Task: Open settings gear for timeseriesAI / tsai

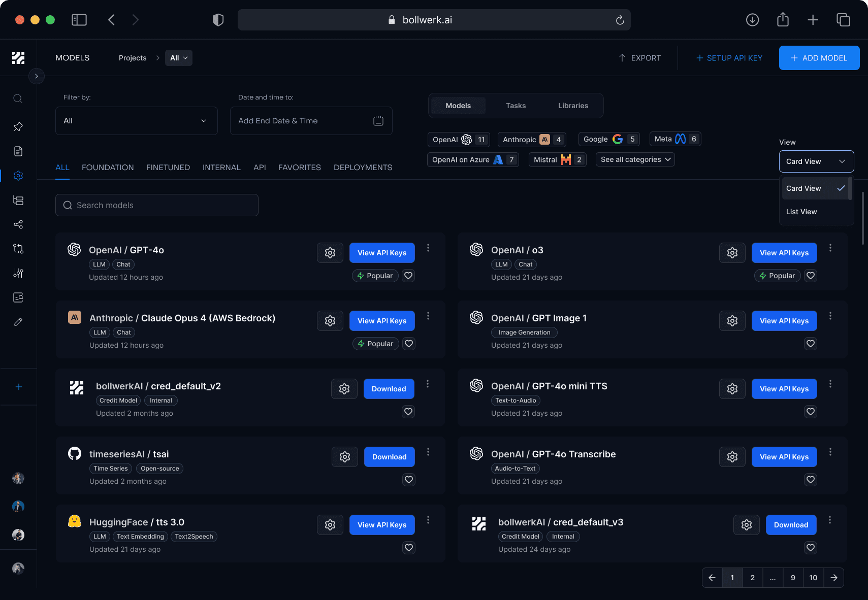Action: [345, 457]
